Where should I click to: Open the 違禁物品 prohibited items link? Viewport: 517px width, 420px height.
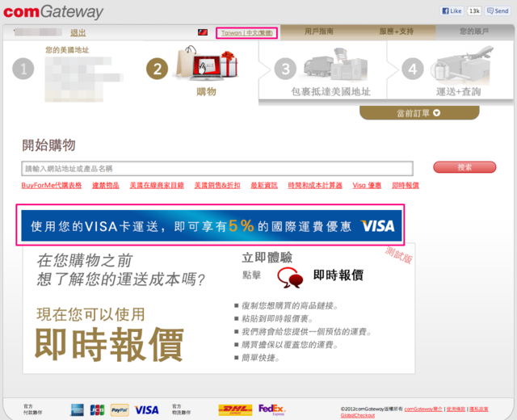(x=106, y=185)
